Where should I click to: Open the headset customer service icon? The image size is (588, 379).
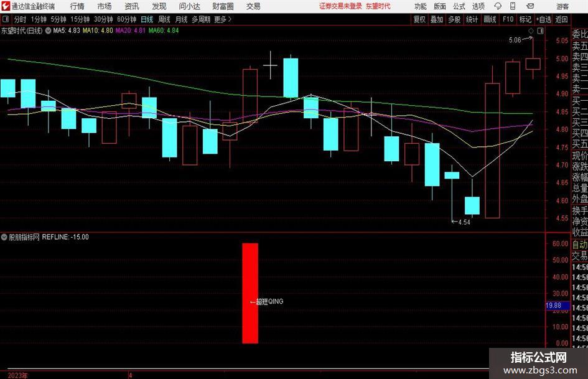point(498,6)
